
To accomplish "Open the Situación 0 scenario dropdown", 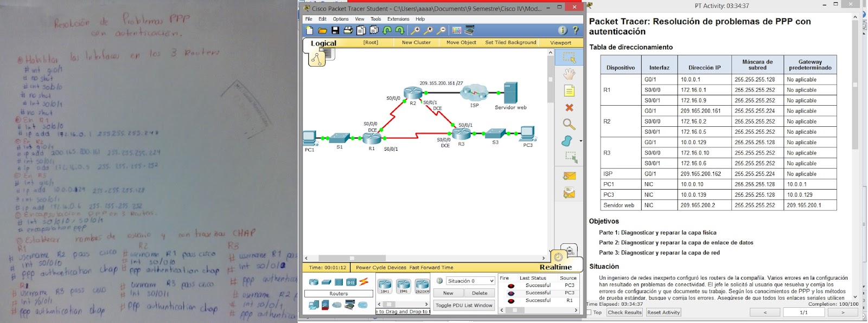I will click(x=470, y=281).
